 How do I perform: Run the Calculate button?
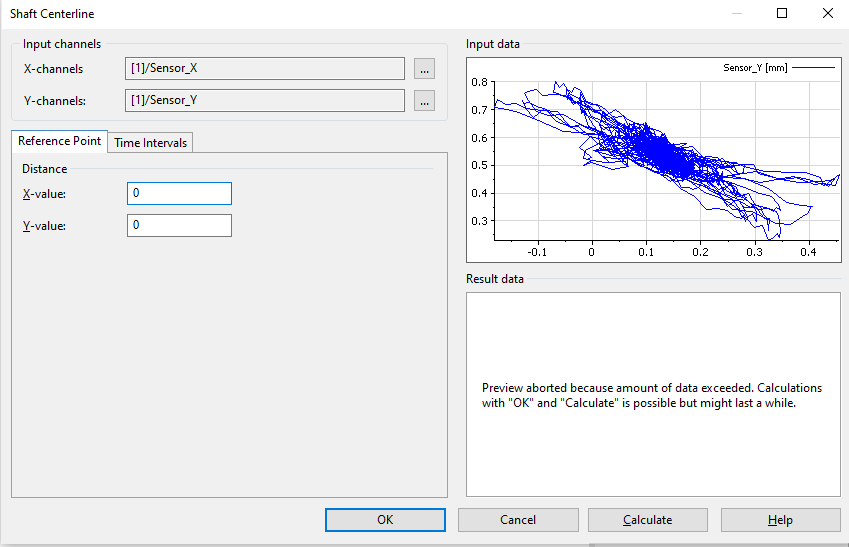click(x=647, y=520)
